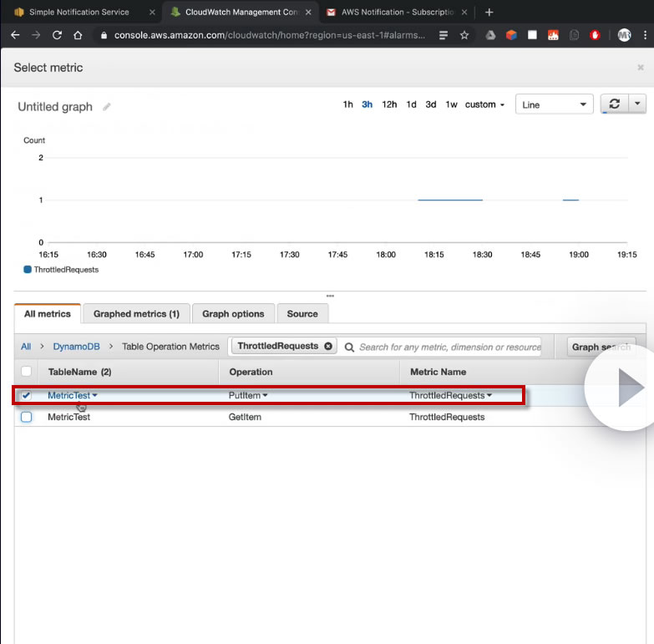
Task: Click the white square extension icon
Action: [x=532, y=35]
